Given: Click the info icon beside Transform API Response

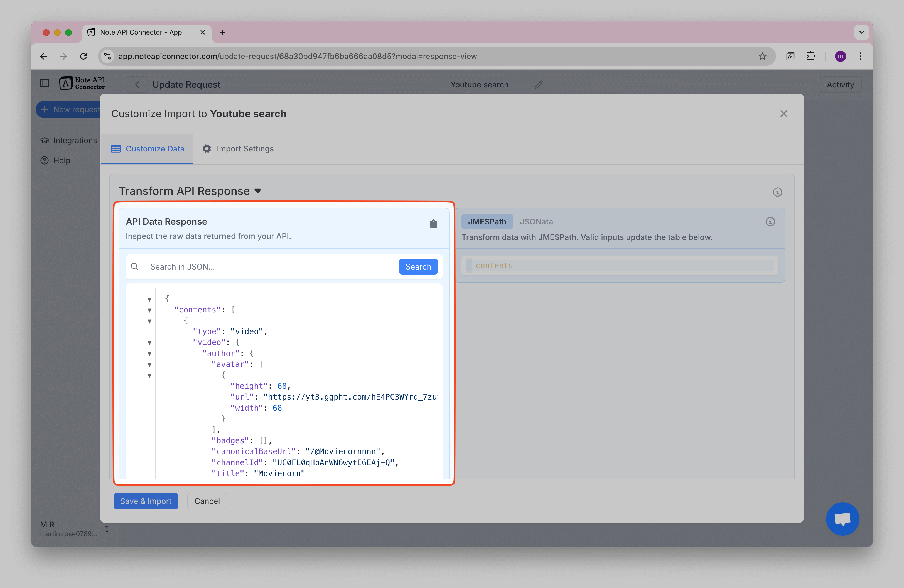Looking at the screenshot, I should pyautogui.click(x=777, y=192).
